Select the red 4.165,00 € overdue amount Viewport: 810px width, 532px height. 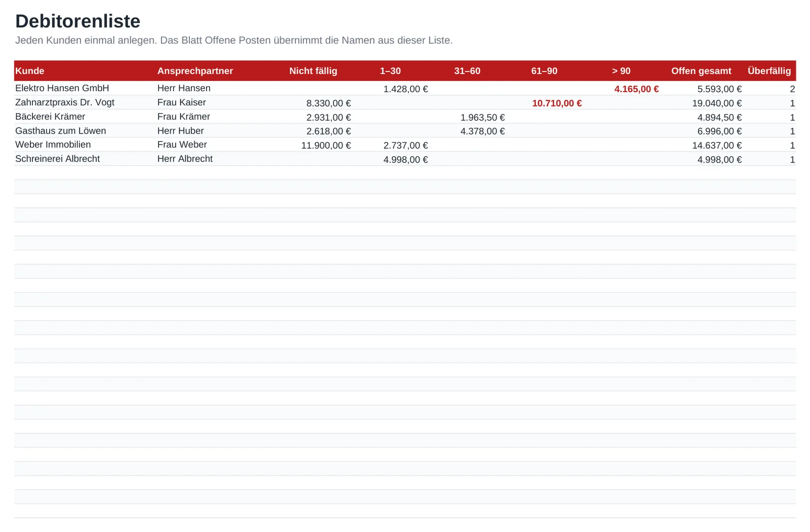pyautogui.click(x=636, y=89)
